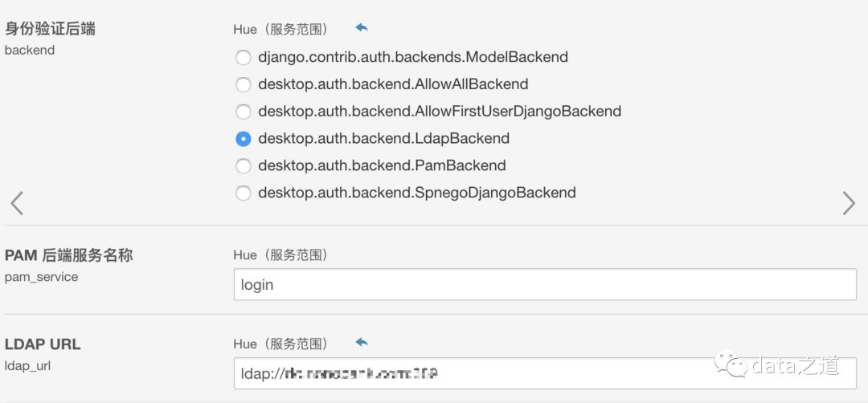This screenshot has height=403, width=868.
Task: Select the SpnegoDjangoBackend radio button
Action: (x=243, y=193)
